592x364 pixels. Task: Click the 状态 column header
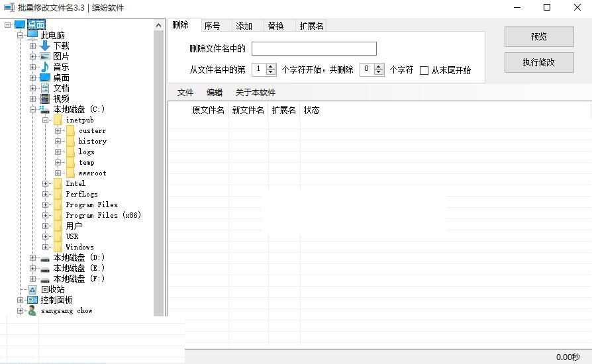(x=312, y=110)
